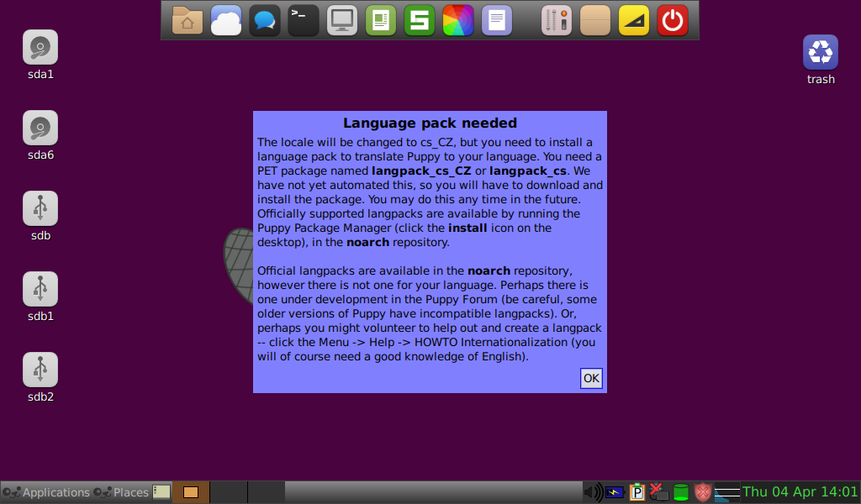This screenshot has width=861, height=504.
Task: Mount the sda1 drive icon
Action: coord(40,46)
